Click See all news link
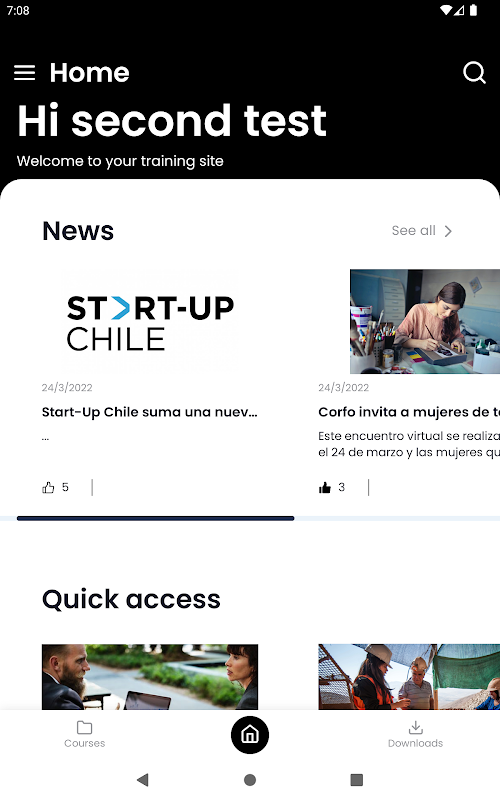 pos(414,231)
